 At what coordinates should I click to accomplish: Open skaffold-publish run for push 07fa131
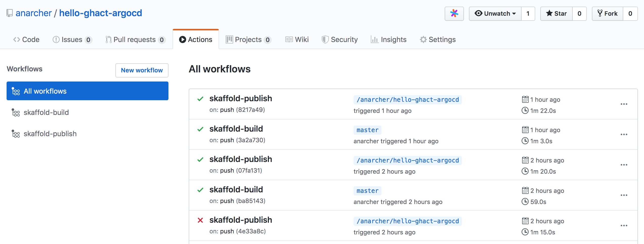(241, 159)
